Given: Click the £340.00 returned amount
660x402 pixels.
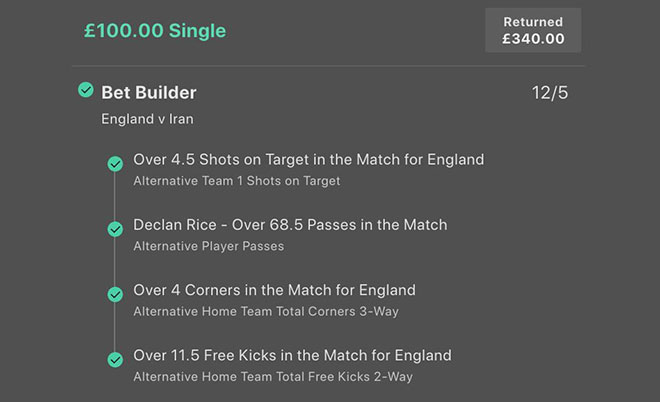Looking at the screenshot, I should (x=533, y=39).
